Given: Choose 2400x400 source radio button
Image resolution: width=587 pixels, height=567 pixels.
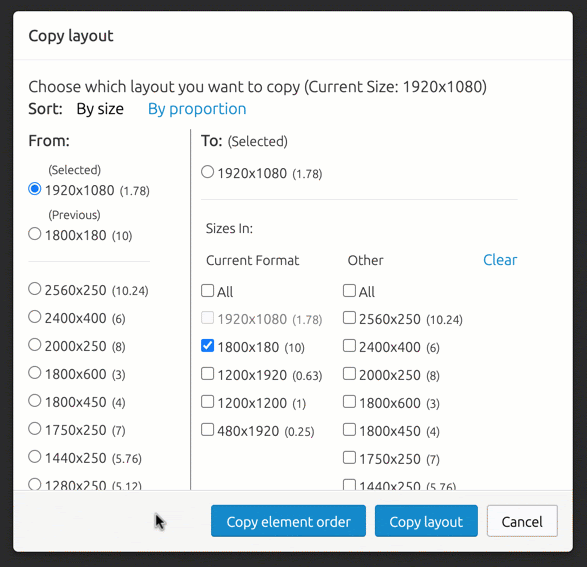Looking at the screenshot, I should 35,317.
